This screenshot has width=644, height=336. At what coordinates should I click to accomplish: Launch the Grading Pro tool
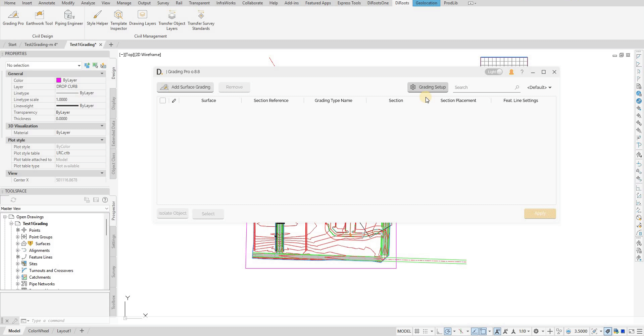pos(13,18)
